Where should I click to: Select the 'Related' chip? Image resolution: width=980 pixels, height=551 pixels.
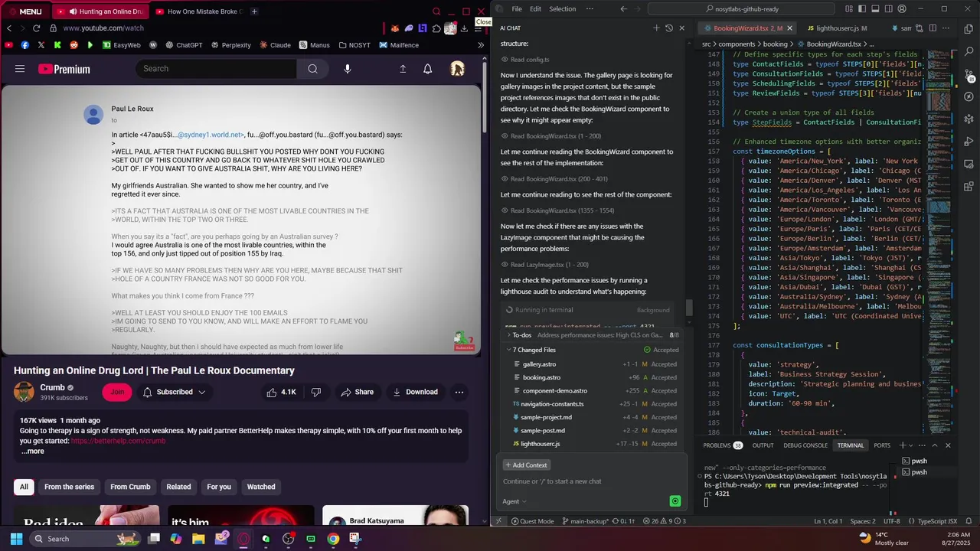(178, 487)
